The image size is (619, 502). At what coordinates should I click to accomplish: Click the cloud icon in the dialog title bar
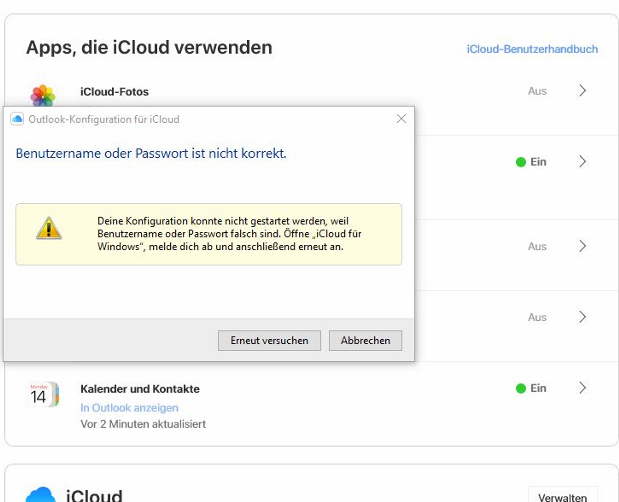click(16, 119)
